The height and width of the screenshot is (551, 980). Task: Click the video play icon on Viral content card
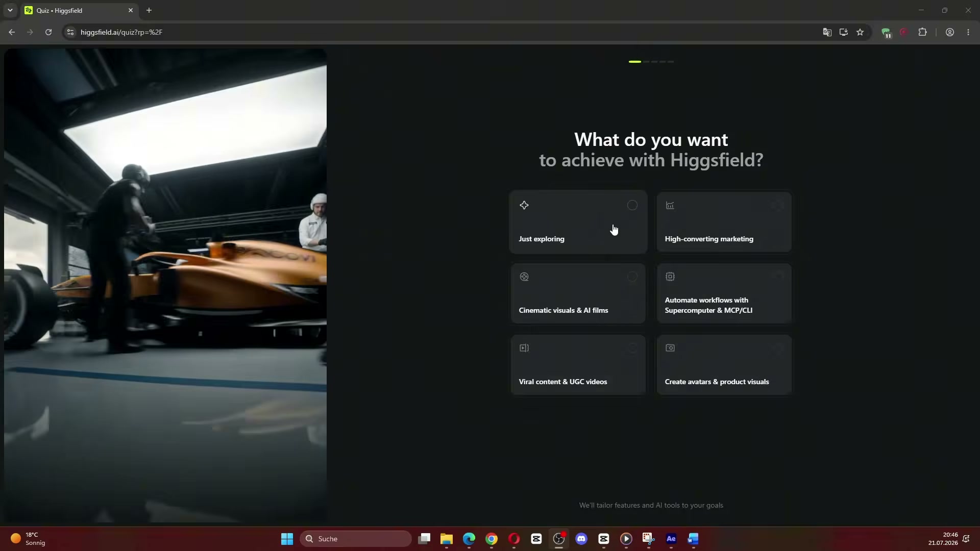[x=524, y=348]
